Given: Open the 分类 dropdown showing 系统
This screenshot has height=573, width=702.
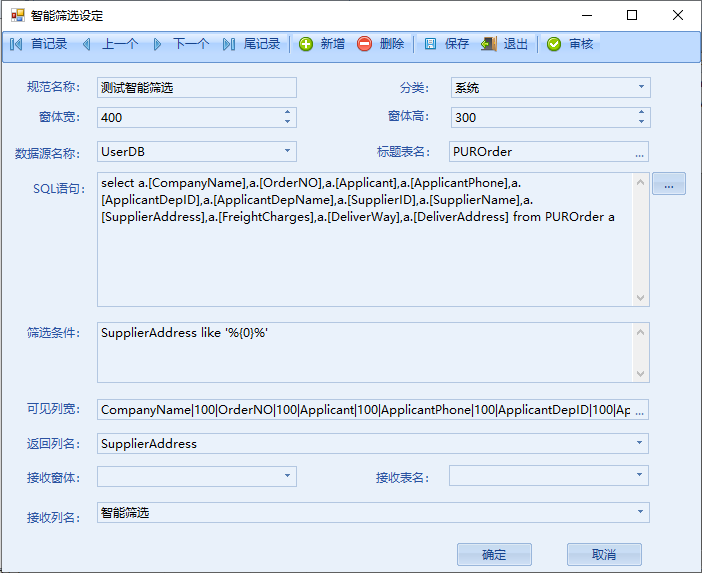Looking at the screenshot, I should point(641,87).
